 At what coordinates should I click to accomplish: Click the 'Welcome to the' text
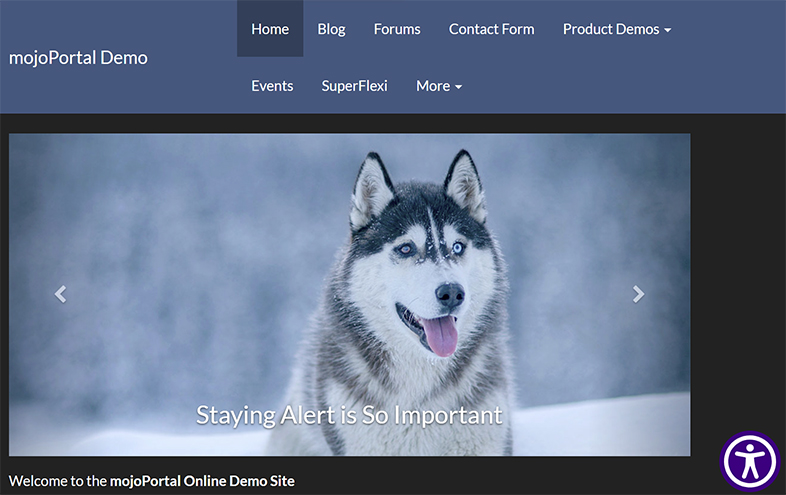57,481
